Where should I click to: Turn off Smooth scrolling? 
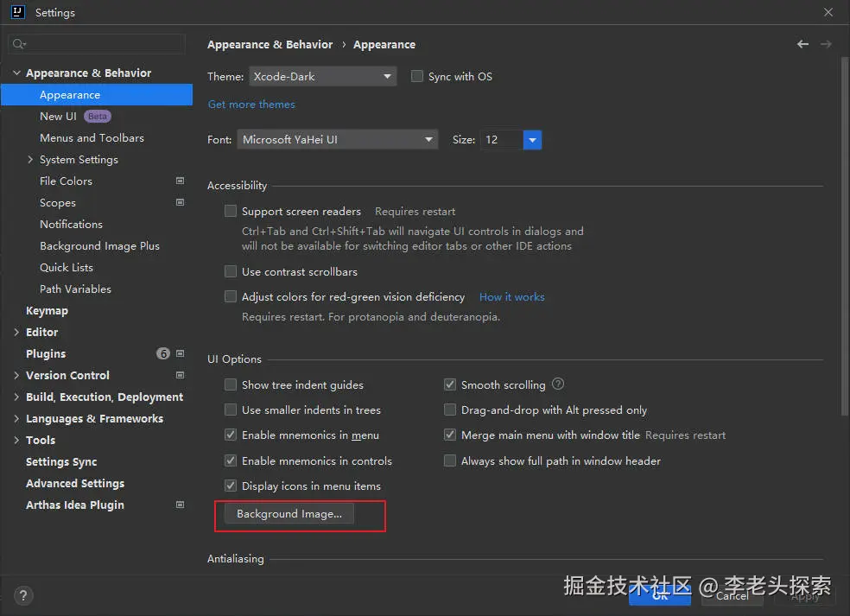[450, 384]
